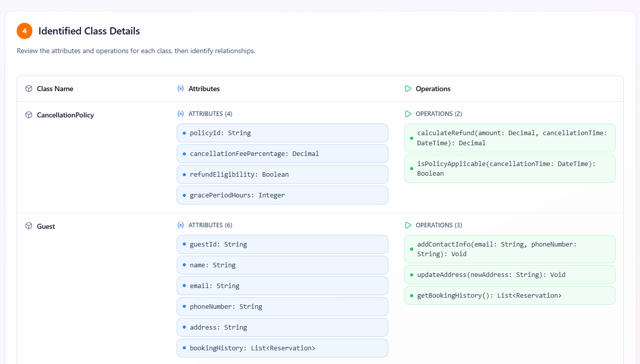The width and height of the screenshot is (640, 364).
Task: Select the cancellationFeePercentage: Decimal attribute
Action: click(x=282, y=154)
